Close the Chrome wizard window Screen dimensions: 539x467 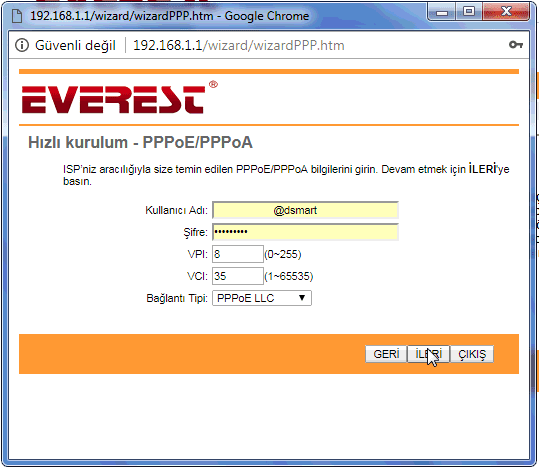click(x=506, y=12)
